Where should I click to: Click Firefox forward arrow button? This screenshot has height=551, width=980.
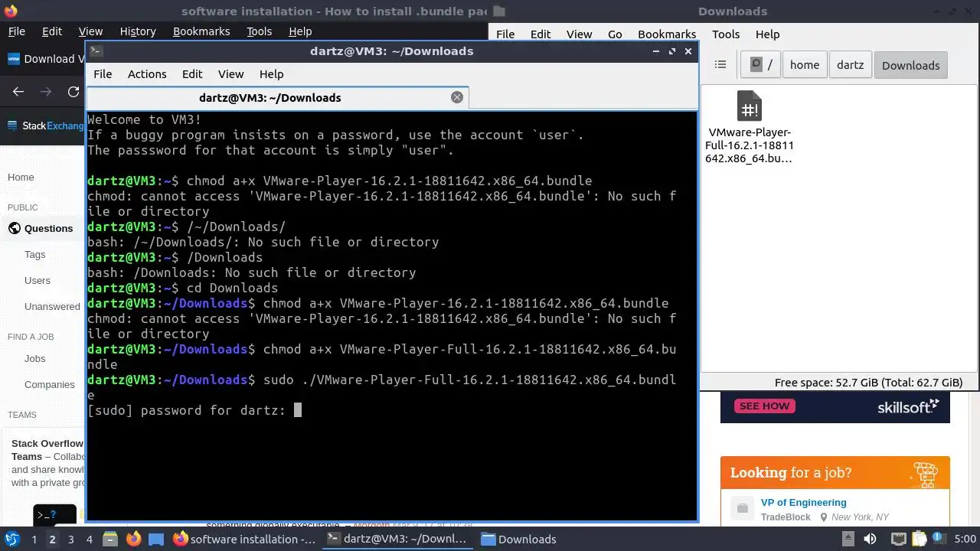(x=46, y=92)
